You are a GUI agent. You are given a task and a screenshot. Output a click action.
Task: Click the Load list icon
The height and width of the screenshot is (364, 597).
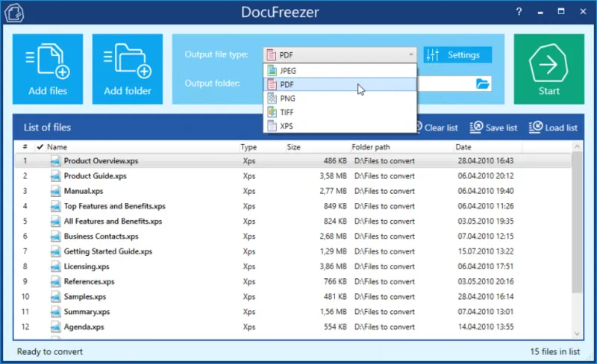pyautogui.click(x=535, y=128)
